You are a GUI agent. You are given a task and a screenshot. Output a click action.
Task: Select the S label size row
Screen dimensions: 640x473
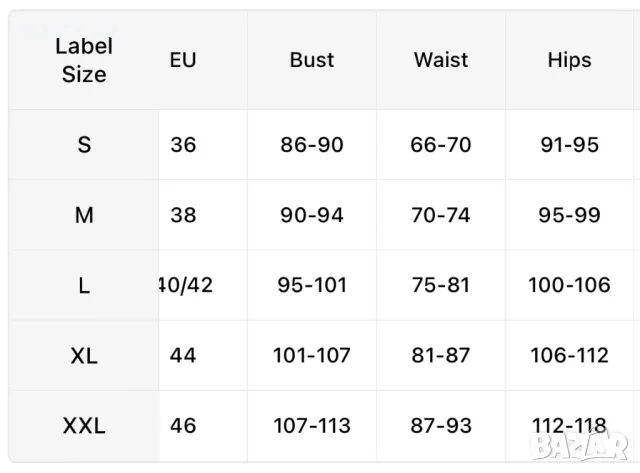tap(84, 145)
